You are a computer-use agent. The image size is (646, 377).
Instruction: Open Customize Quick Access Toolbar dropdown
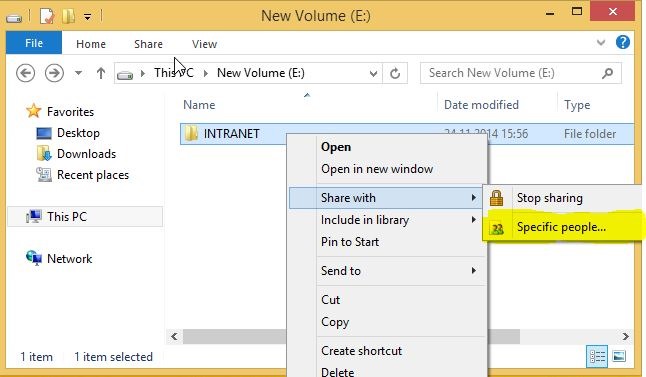click(x=87, y=17)
